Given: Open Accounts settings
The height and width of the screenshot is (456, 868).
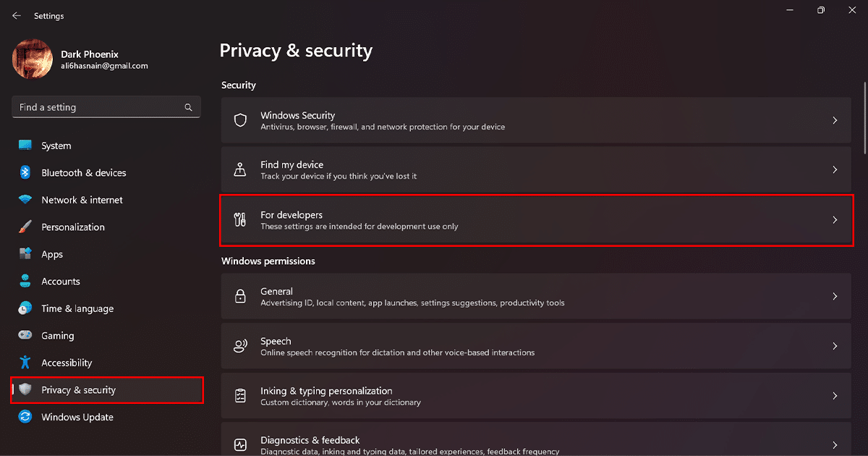Looking at the screenshot, I should click(61, 281).
